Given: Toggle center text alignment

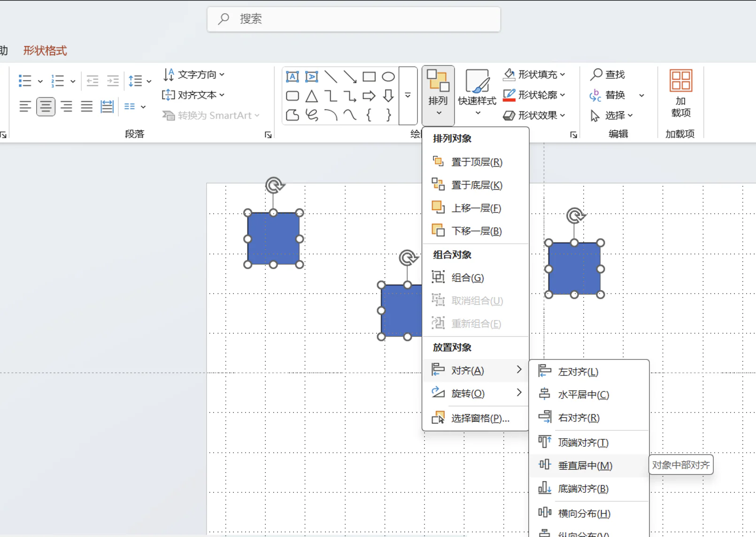Looking at the screenshot, I should click(x=46, y=107).
